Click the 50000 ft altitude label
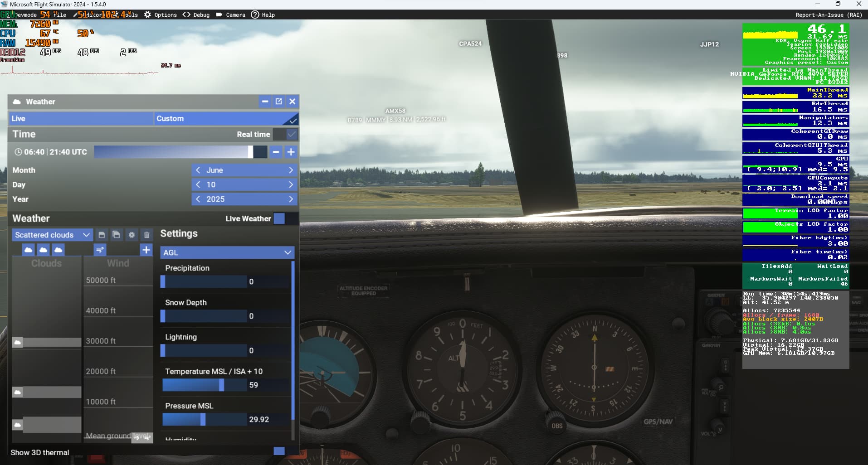The height and width of the screenshot is (465, 868). pyautogui.click(x=101, y=280)
